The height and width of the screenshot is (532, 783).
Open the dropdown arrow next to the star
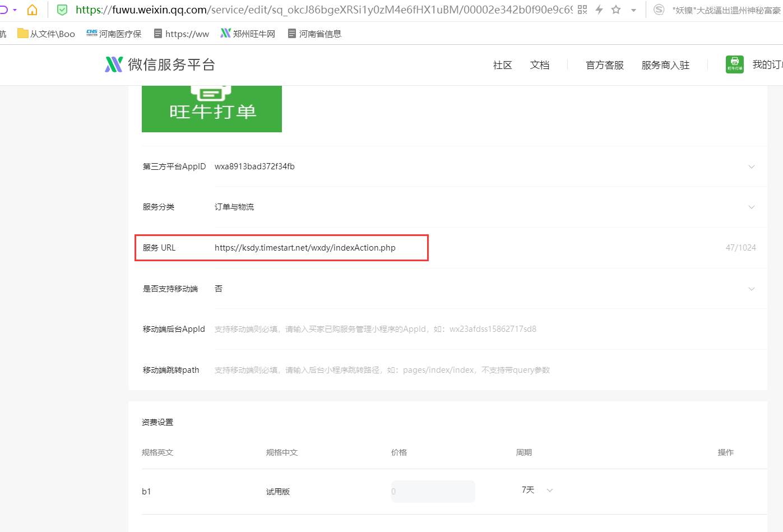pyautogui.click(x=633, y=10)
